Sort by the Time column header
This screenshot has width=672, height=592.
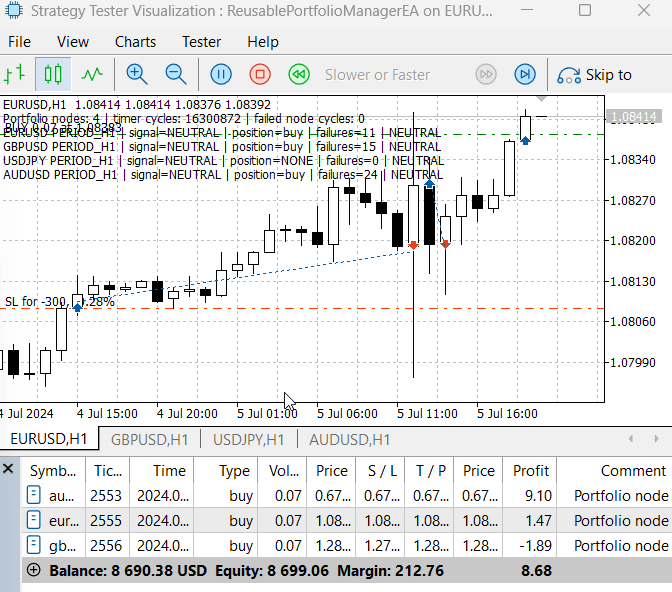point(162,471)
